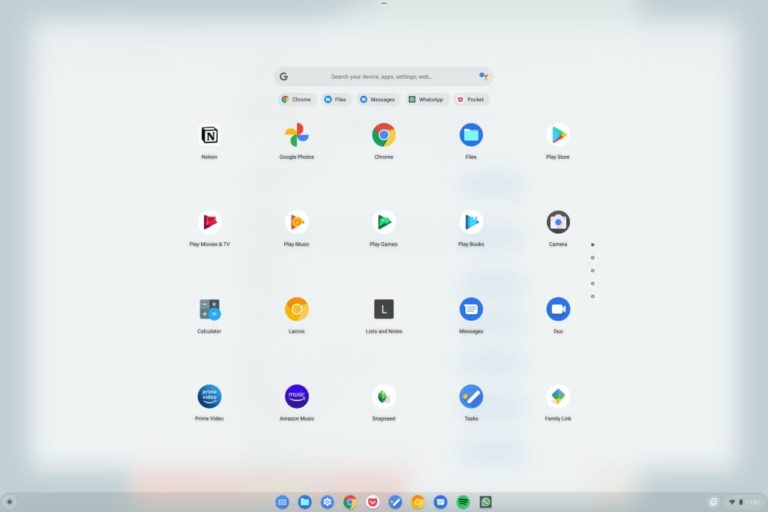Open the Play Games app

coord(384,222)
